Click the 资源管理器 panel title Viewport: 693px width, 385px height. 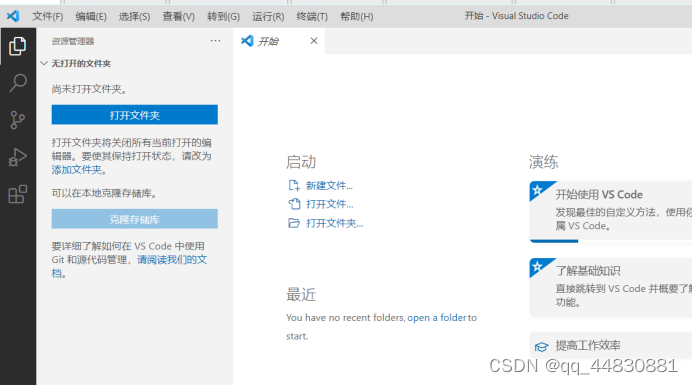pyautogui.click(x=73, y=41)
